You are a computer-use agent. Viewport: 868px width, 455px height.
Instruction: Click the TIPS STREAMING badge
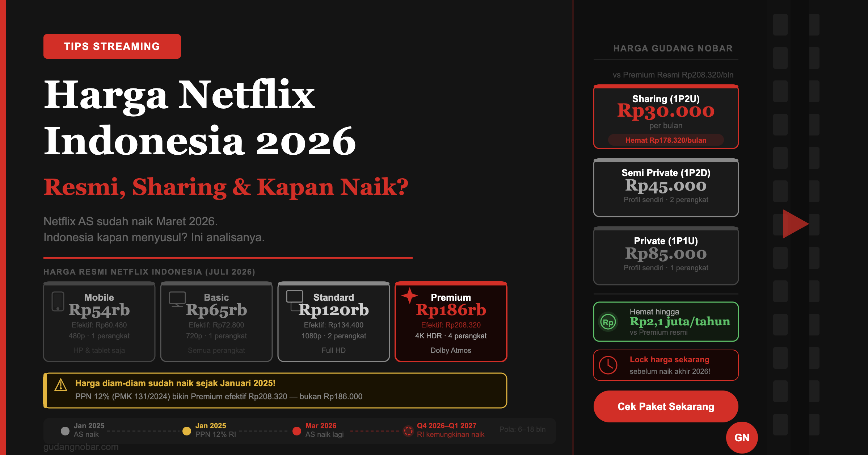coord(112,46)
